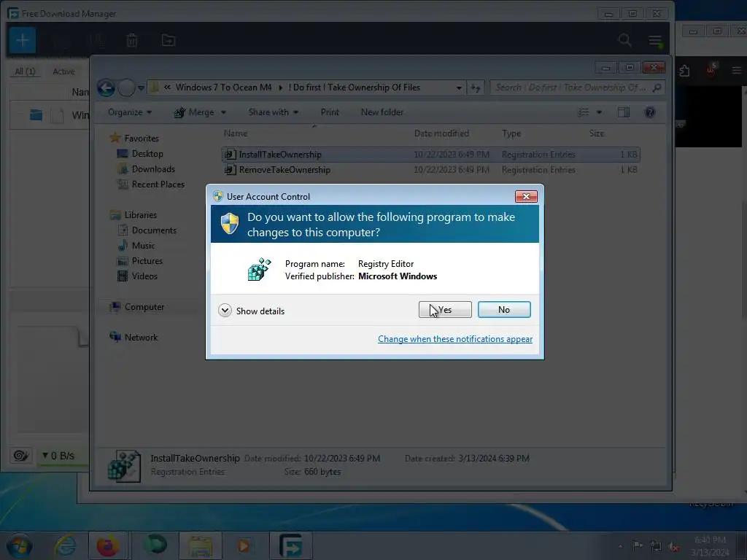This screenshot has width=747, height=560.
Task: Select Libraries in the navigation pane
Action: [140, 215]
